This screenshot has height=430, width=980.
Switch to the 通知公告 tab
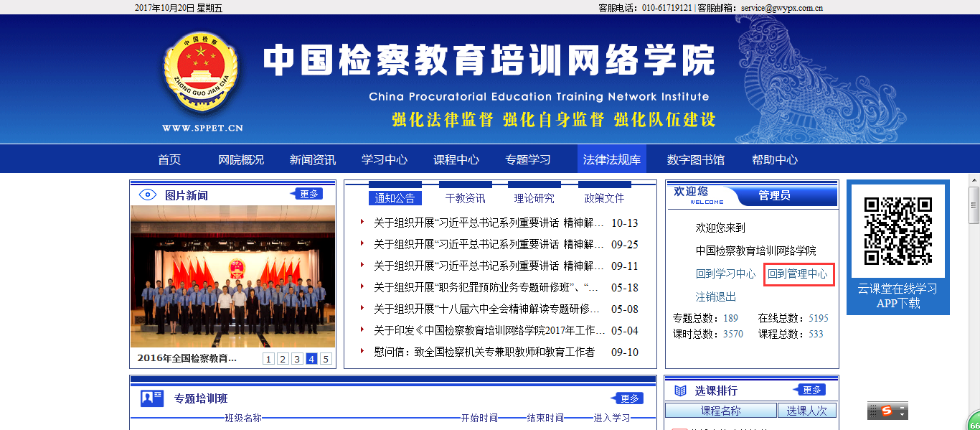(x=395, y=198)
